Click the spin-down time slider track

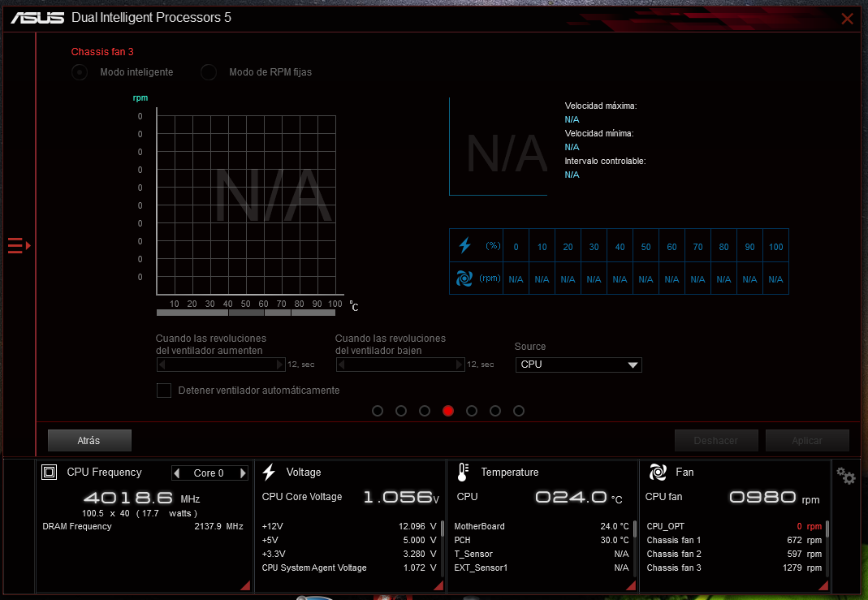click(x=400, y=365)
